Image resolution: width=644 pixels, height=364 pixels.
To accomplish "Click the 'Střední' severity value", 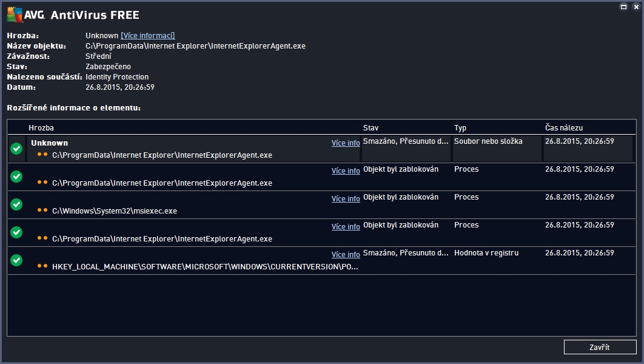I will click(98, 56).
